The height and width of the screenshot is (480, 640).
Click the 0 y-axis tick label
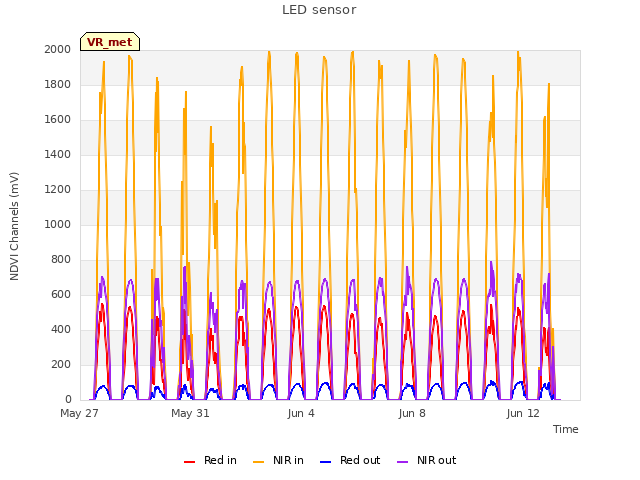pyautogui.click(x=68, y=400)
